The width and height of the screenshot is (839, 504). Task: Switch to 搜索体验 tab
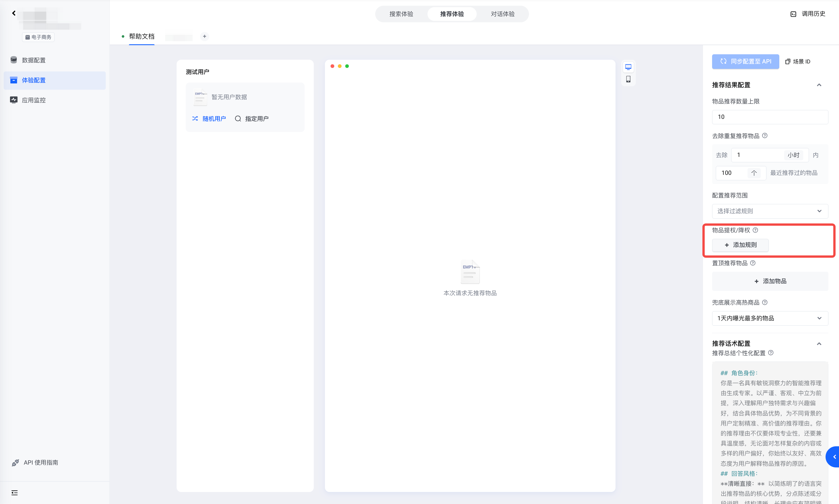[401, 14]
